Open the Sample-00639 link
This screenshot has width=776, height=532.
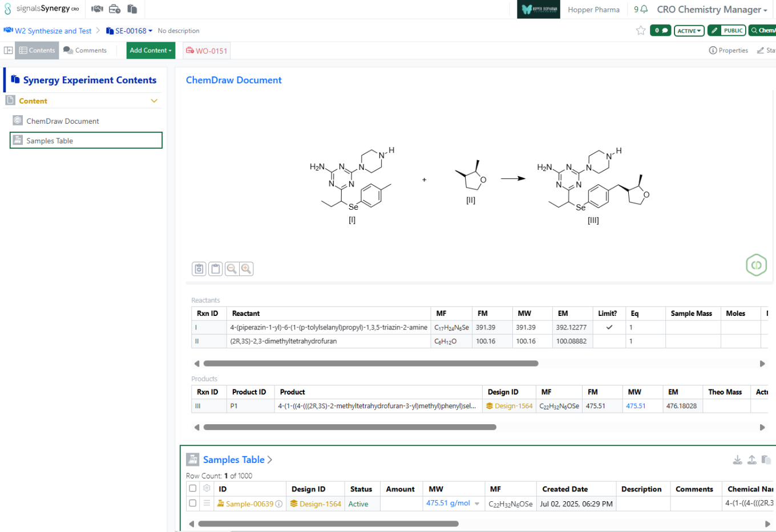coord(249,504)
